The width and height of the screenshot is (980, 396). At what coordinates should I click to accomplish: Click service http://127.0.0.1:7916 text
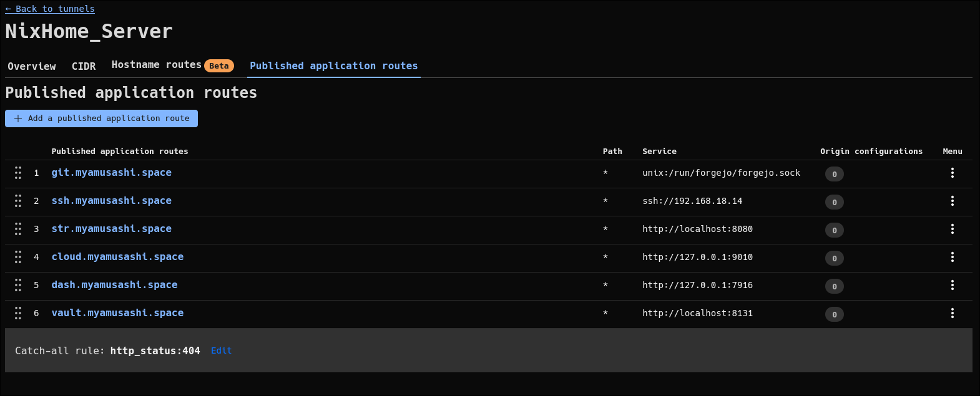[x=697, y=285]
